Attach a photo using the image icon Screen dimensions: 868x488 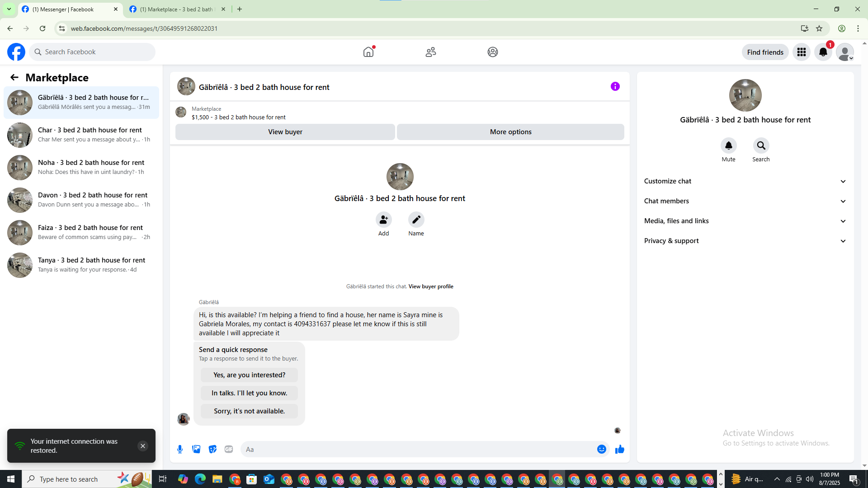[x=196, y=449]
